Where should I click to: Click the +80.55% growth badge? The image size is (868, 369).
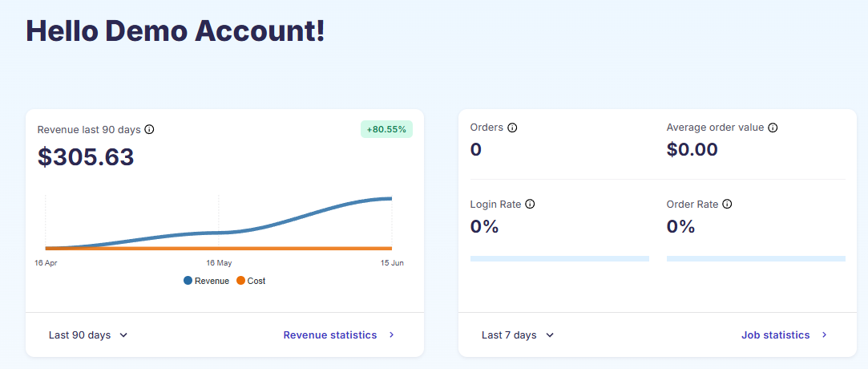click(x=386, y=130)
